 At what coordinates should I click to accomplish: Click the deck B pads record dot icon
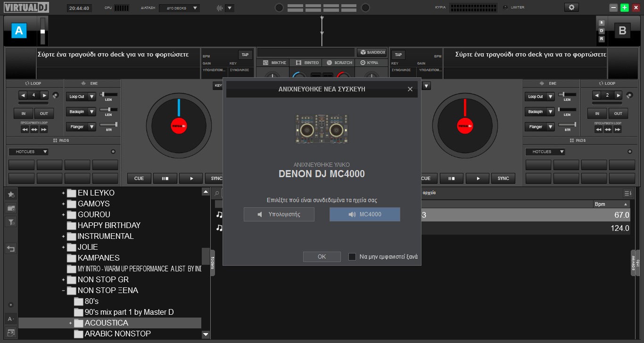tap(630, 152)
